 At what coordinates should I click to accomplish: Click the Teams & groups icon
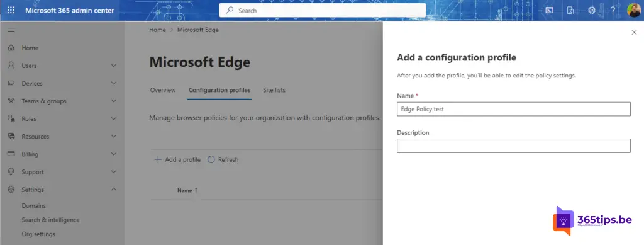(x=11, y=101)
